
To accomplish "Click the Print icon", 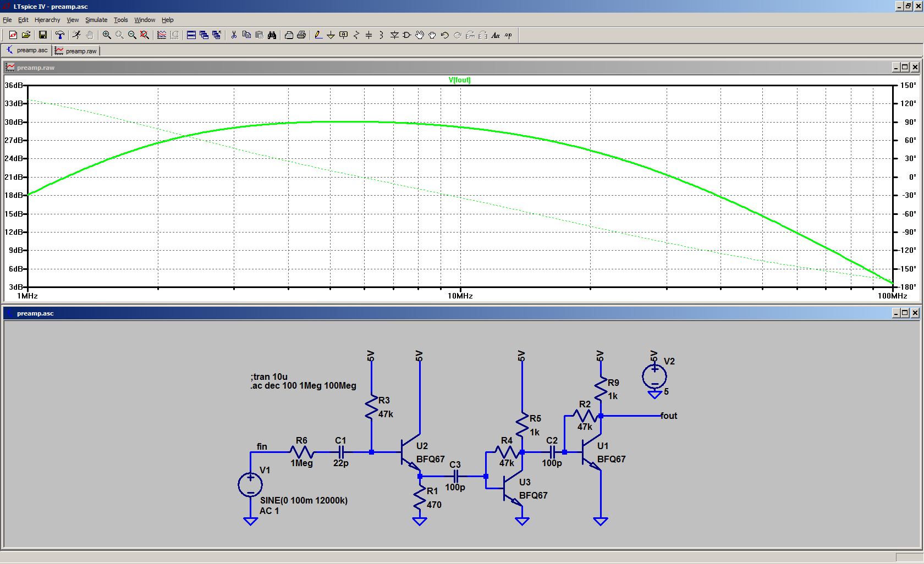I will pos(301,35).
